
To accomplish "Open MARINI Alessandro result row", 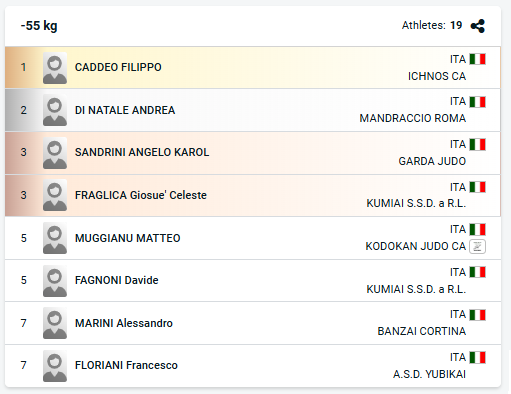I will coord(253,323).
